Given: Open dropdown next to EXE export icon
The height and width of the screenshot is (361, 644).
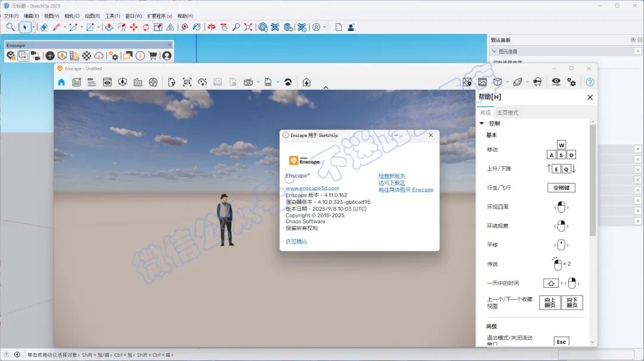Looking at the screenshot, I should [x=278, y=82].
